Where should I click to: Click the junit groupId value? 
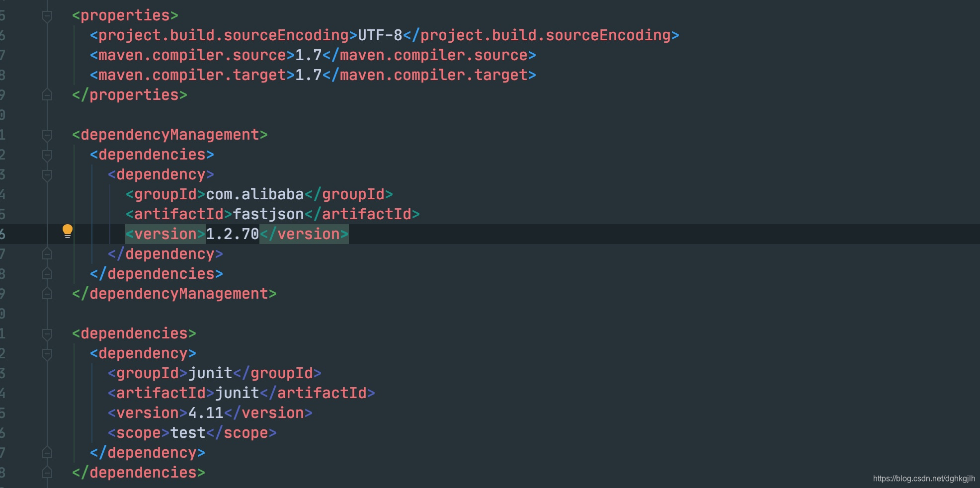[x=210, y=373]
